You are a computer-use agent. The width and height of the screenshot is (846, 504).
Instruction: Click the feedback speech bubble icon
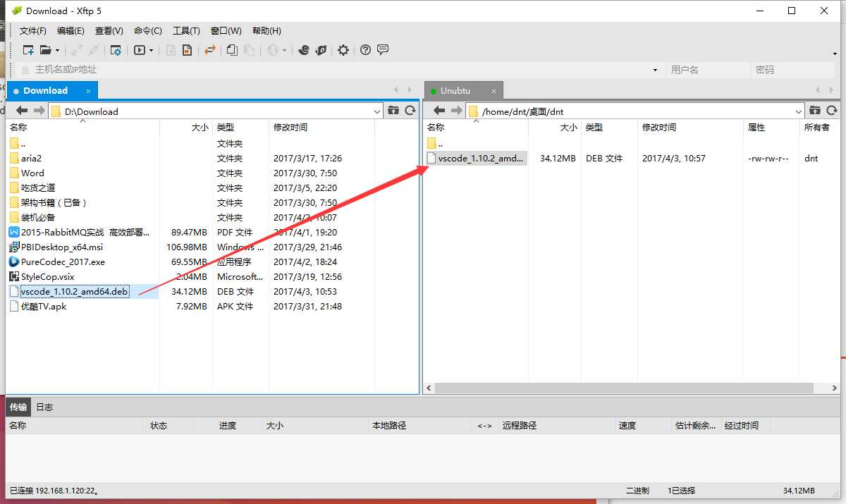383,50
